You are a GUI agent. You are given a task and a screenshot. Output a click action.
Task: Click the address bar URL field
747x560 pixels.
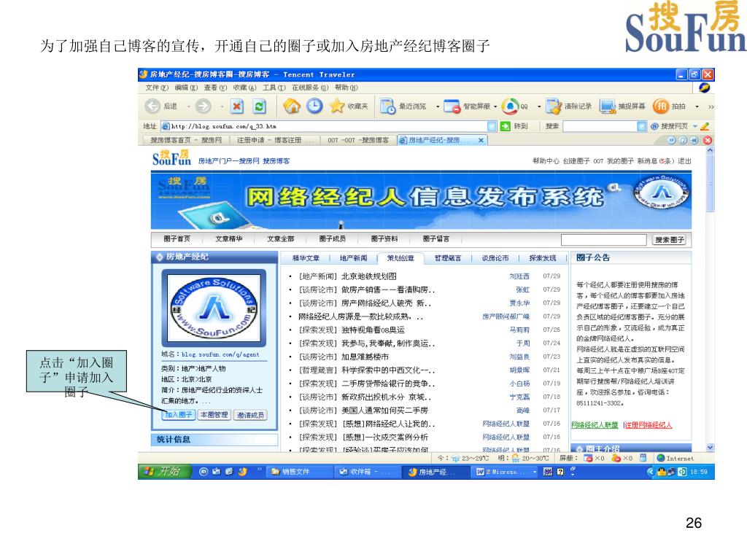tap(329, 126)
